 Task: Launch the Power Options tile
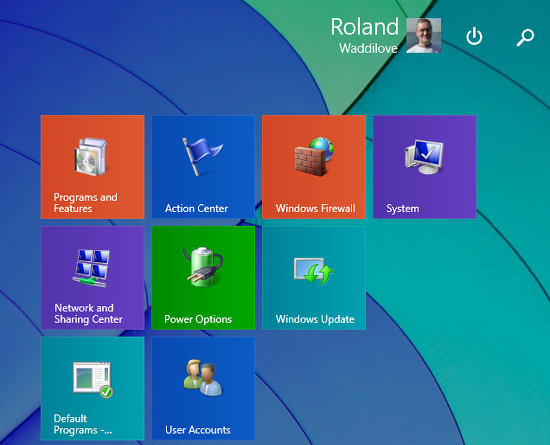(203, 278)
